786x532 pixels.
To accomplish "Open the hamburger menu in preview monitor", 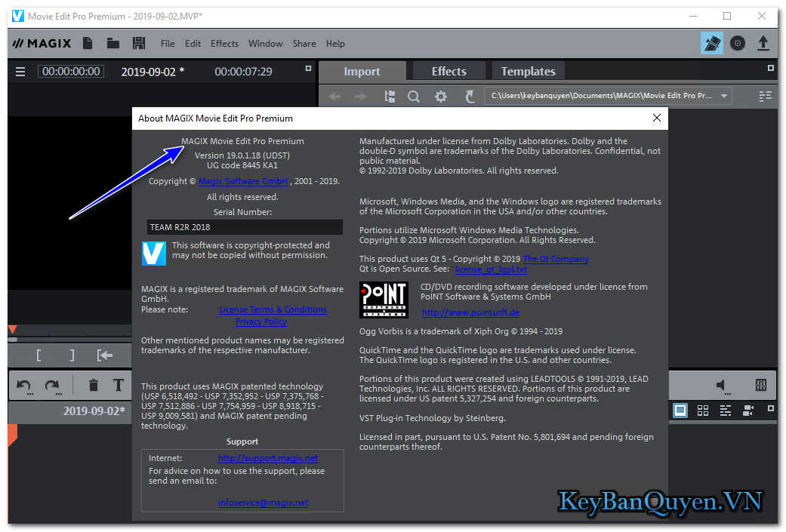I will point(20,72).
